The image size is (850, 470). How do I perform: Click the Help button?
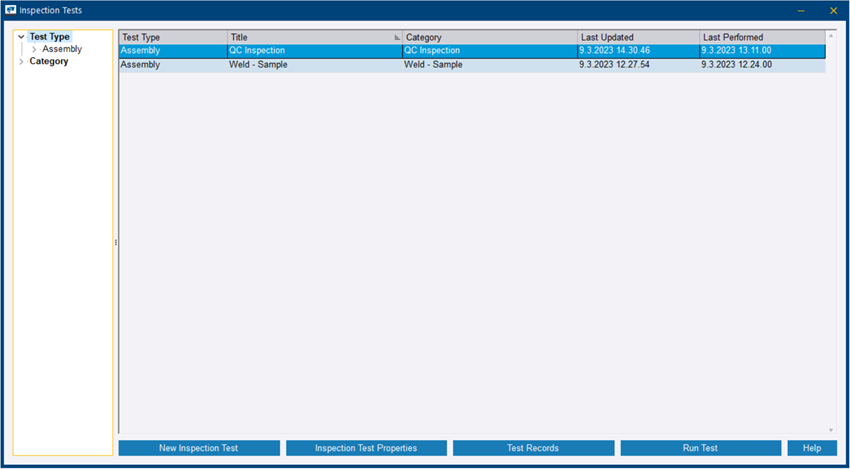click(812, 448)
